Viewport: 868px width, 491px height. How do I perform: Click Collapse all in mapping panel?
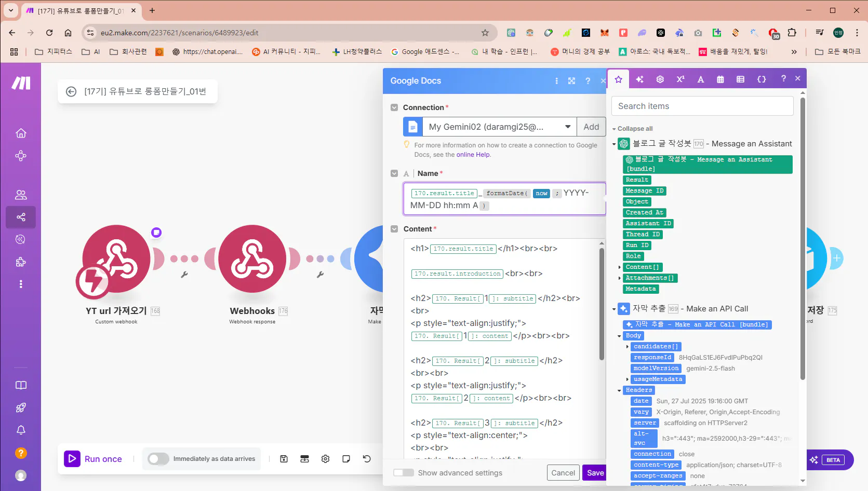(635, 129)
